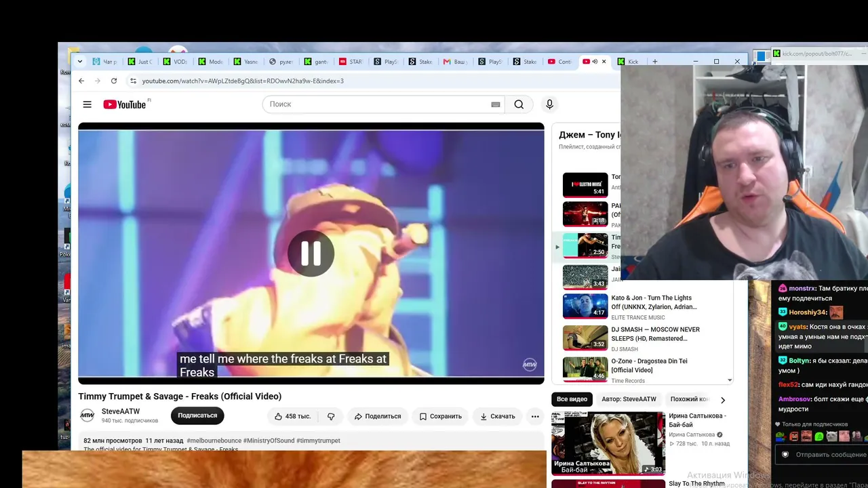Download the video via Скачать
This screenshot has width=868, height=488.
tap(498, 416)
